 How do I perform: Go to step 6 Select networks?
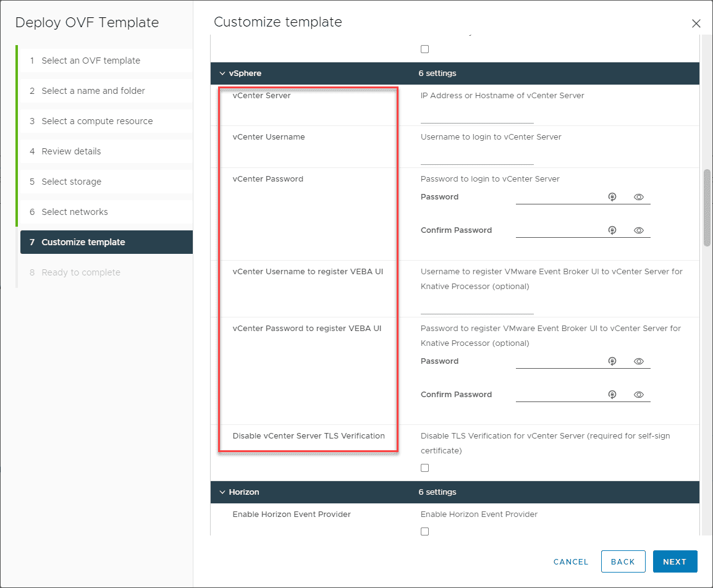click(75, 212)
